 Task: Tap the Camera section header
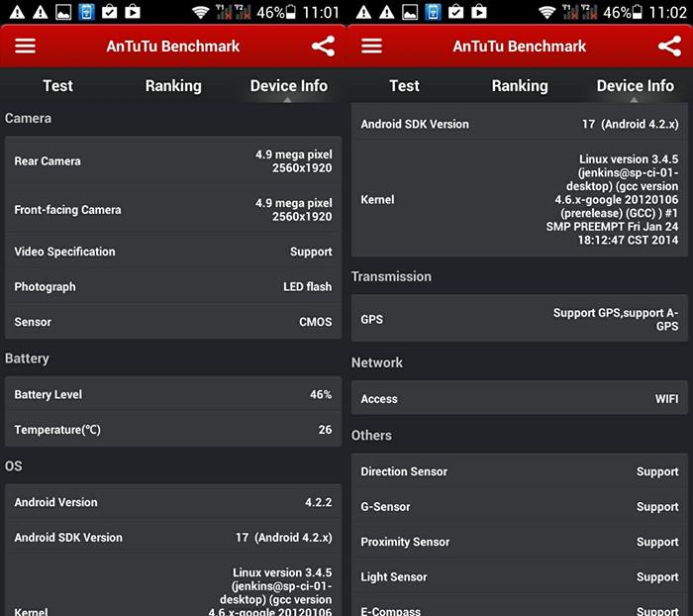pos(28,118)
